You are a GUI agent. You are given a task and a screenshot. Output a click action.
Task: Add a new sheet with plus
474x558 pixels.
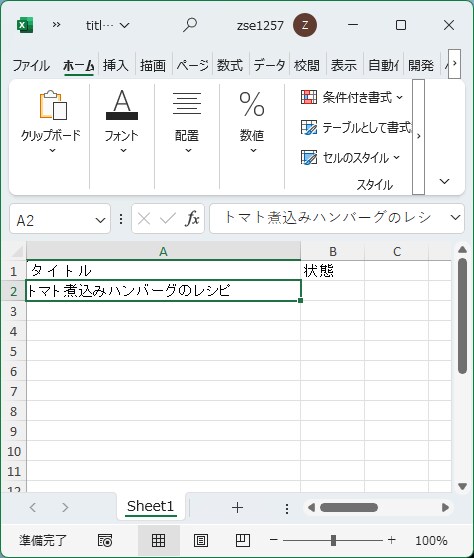[x=237, y=507]
